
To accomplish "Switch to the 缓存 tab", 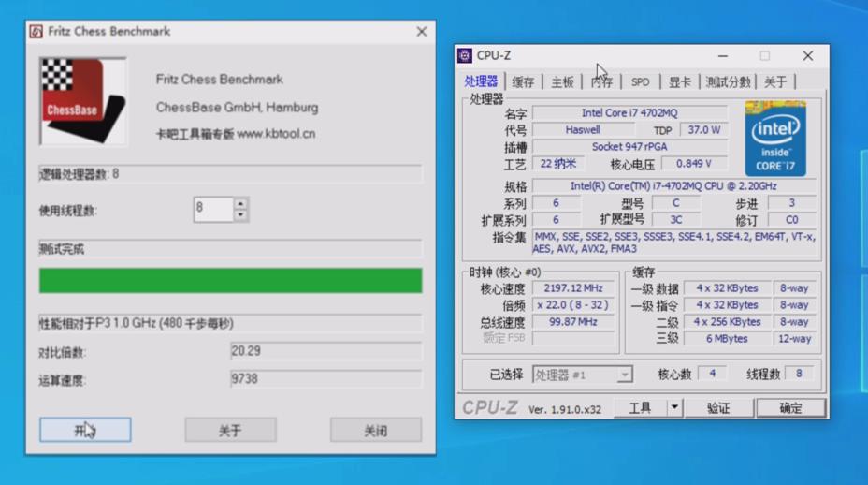I will [523, 82].
